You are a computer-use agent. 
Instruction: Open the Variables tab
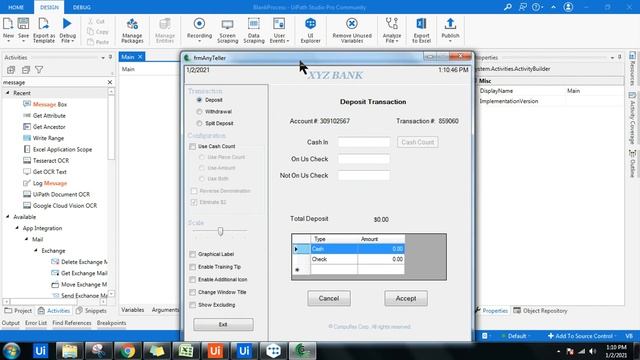133,310
